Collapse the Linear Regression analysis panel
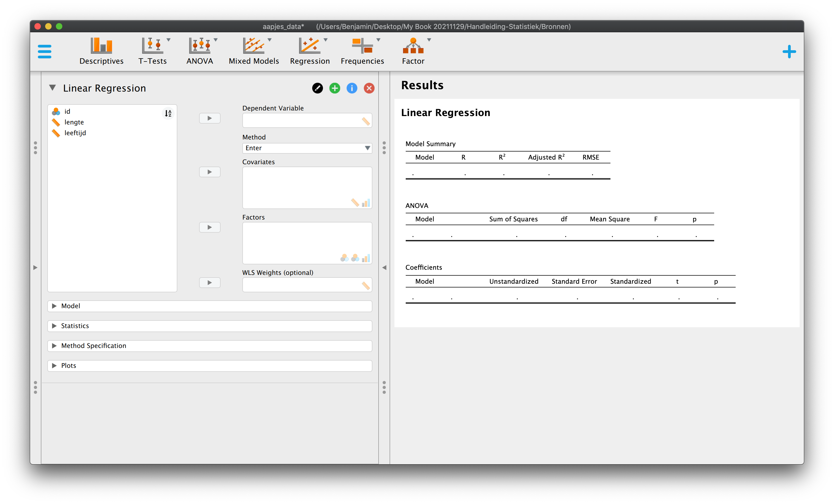Viewport: 834px width, 504px height. click(52, 88)
